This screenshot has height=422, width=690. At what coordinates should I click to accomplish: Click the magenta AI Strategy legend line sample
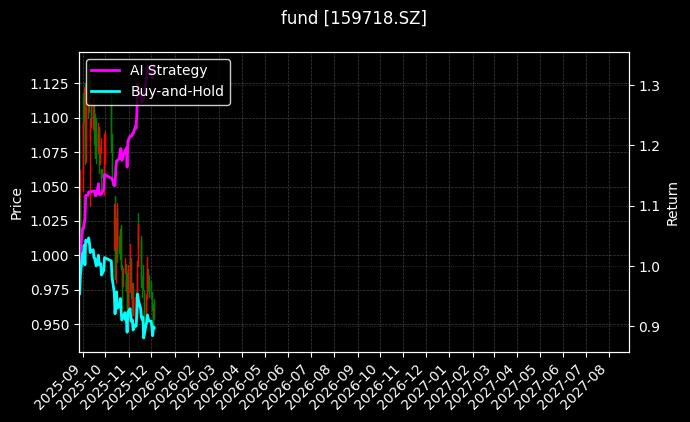pyautogui.click(x=106, y=70)
